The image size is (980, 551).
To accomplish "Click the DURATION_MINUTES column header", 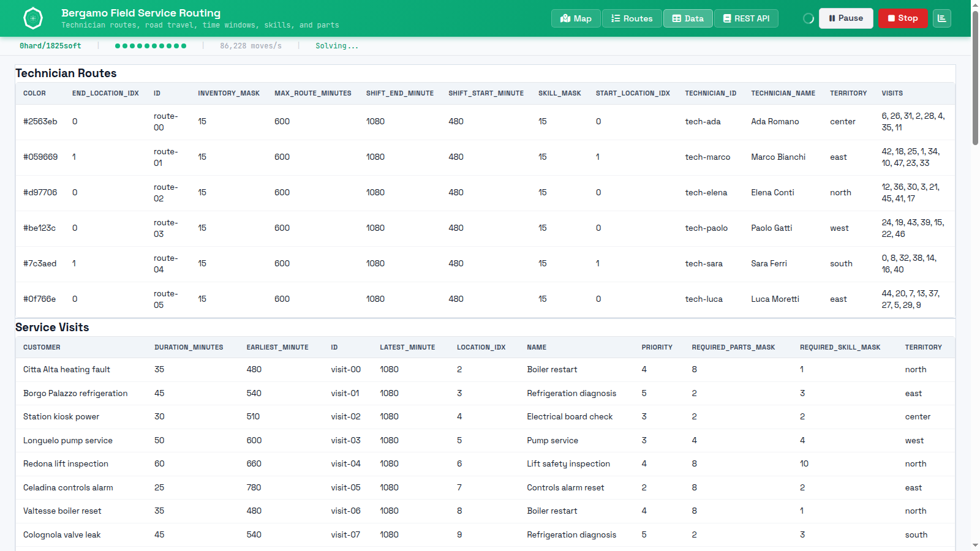I will click(x=189, y=348).
